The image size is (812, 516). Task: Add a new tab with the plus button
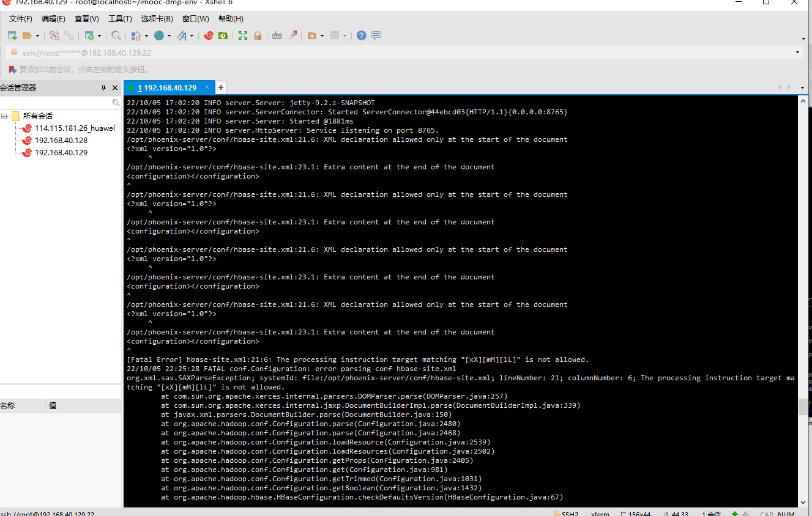pos(221,87)
